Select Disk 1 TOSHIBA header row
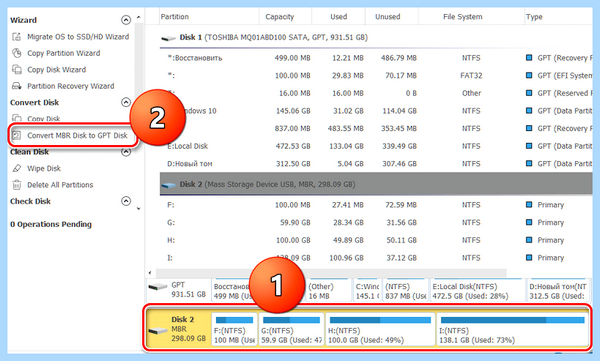 (376, 38)
